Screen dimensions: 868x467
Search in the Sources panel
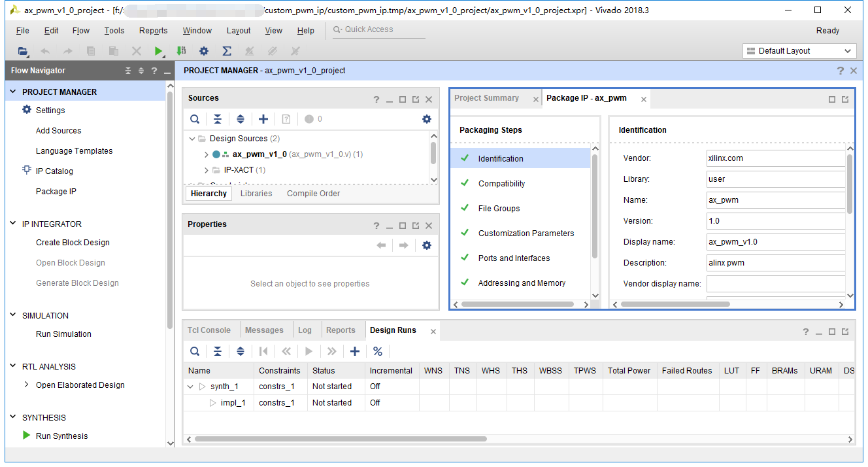click(195, 119)
